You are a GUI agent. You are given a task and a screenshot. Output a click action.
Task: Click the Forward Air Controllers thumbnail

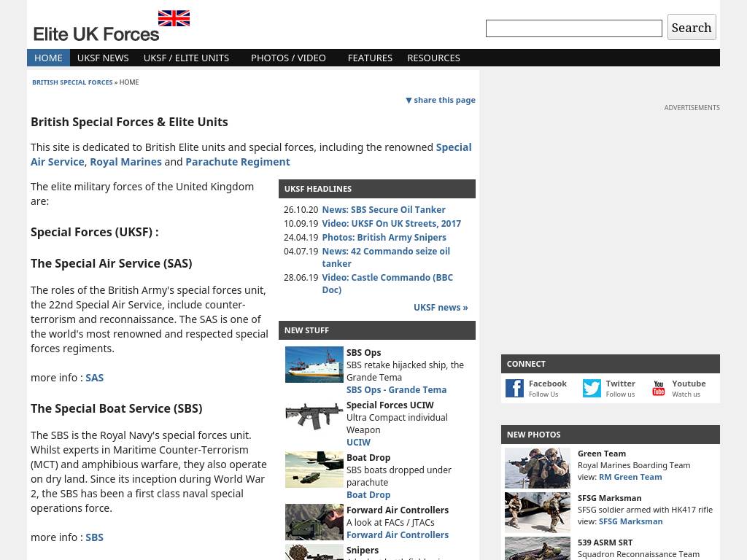point(314,522)
